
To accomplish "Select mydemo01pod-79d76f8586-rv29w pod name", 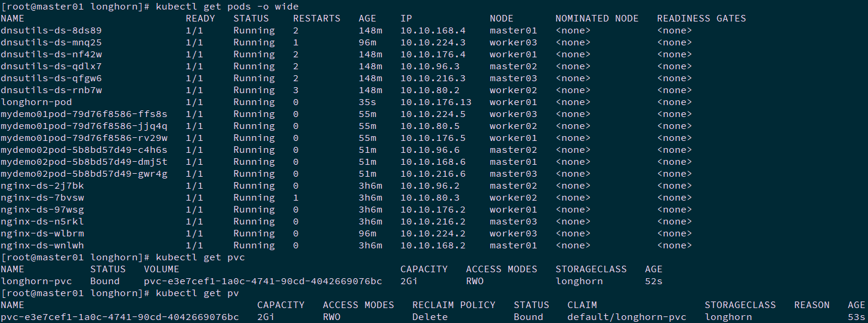I will tap(84, 138).
